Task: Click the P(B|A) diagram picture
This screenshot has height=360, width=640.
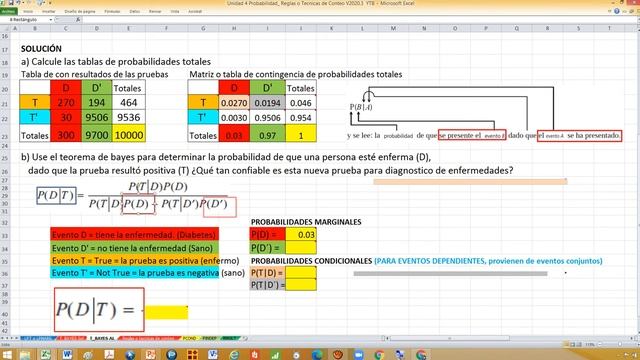Action: tap(485, 114)
